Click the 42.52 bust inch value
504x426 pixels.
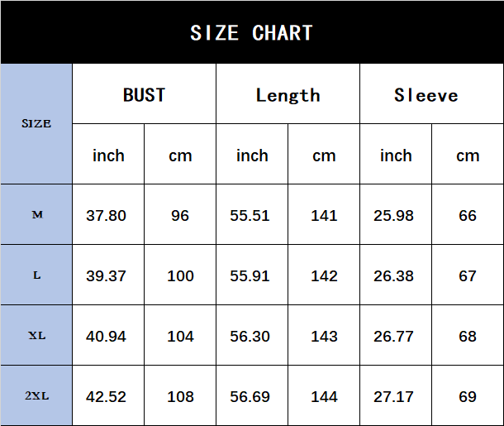(107, 396)
